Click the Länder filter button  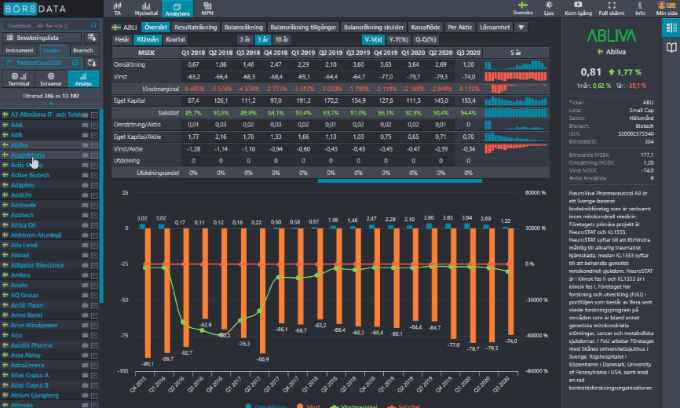click(52, 50)
